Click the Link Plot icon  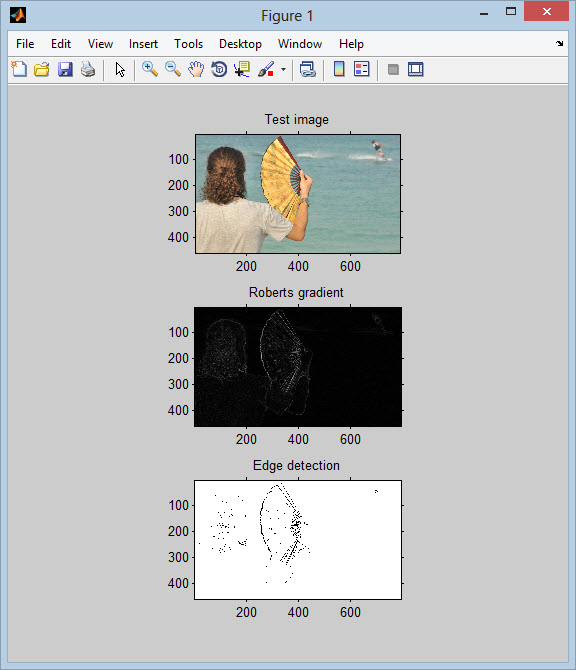coord(308,69)
